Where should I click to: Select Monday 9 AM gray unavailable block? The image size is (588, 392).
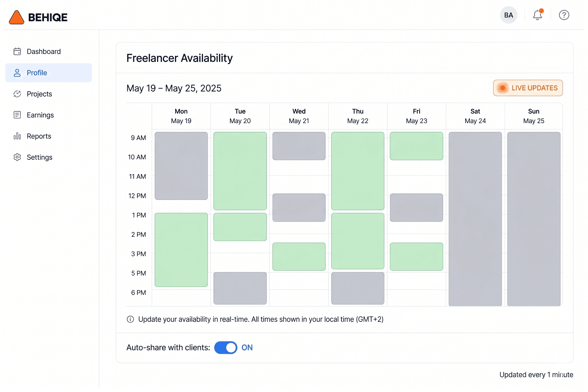(x=181, y=166)
